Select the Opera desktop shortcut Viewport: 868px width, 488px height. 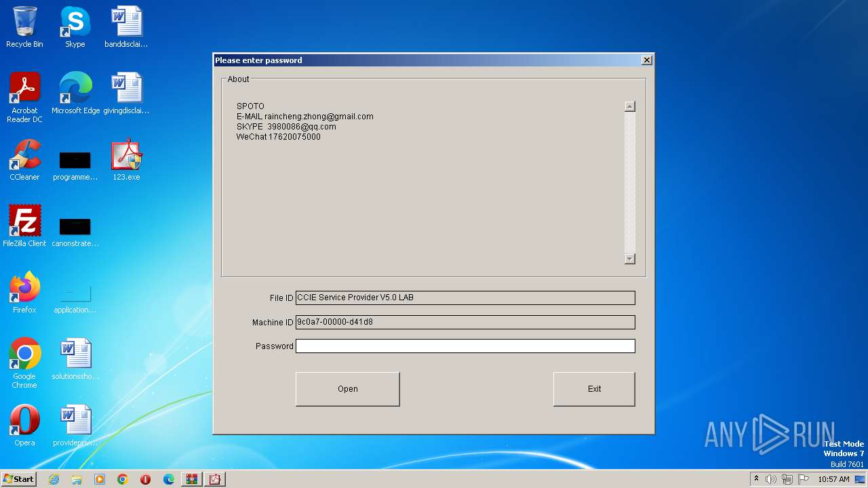coord(24,426)
